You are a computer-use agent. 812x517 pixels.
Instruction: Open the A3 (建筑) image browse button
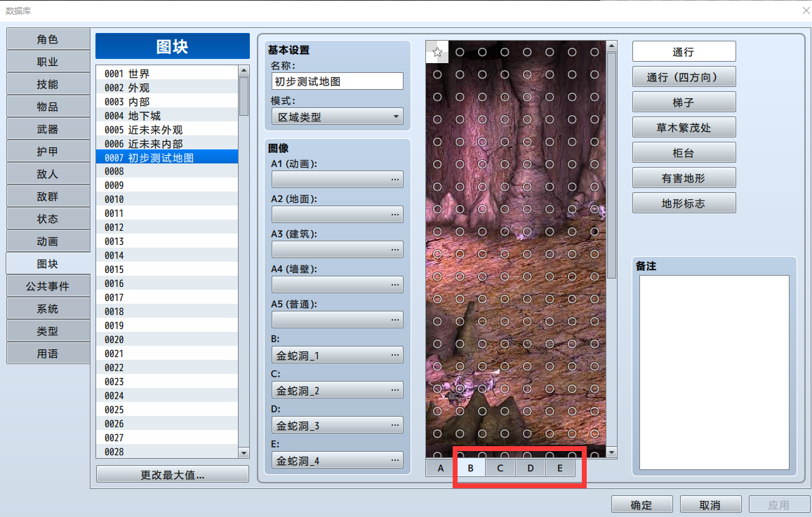click(337, 250)
